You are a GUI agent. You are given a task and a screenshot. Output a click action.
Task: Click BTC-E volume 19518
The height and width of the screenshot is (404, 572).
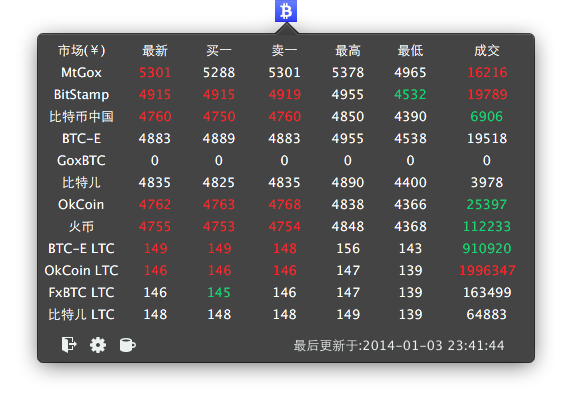(x=487, y=138)
